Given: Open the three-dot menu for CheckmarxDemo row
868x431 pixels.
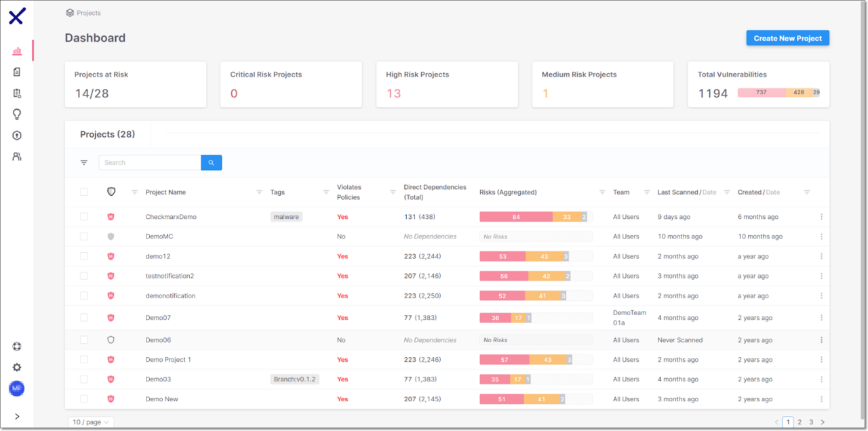Looking at the screenshot, I should click(x=821, y=217).
